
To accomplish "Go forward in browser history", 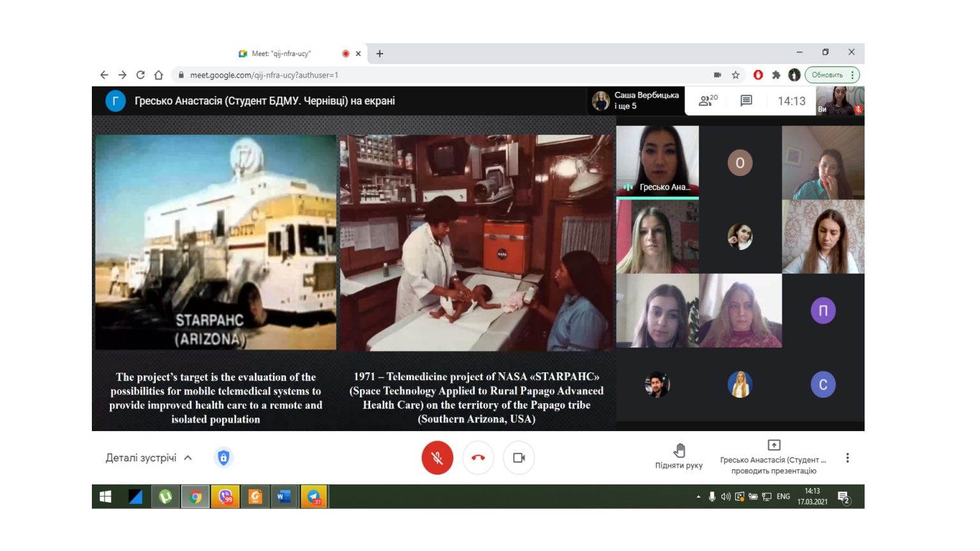I will [x=122, y=75].
